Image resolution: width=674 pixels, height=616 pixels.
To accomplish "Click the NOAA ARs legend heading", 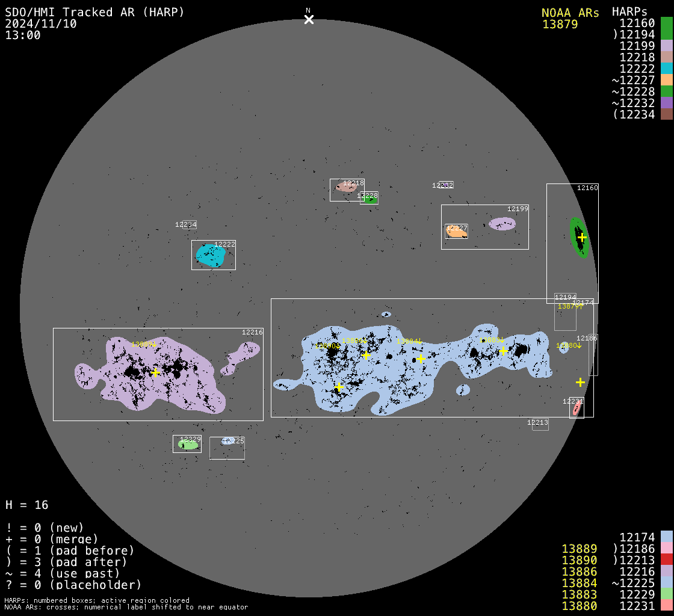I will tap(570, 13).
